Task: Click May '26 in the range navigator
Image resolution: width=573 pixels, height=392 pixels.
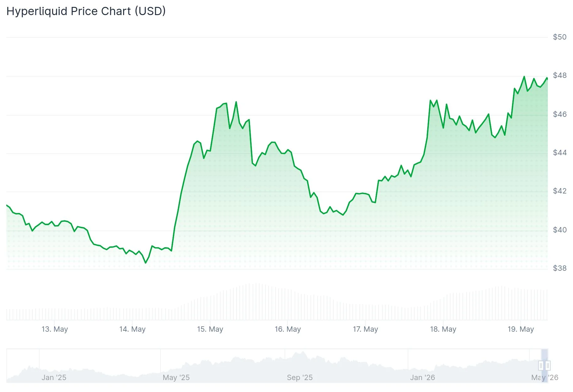Action: (545, 378)
